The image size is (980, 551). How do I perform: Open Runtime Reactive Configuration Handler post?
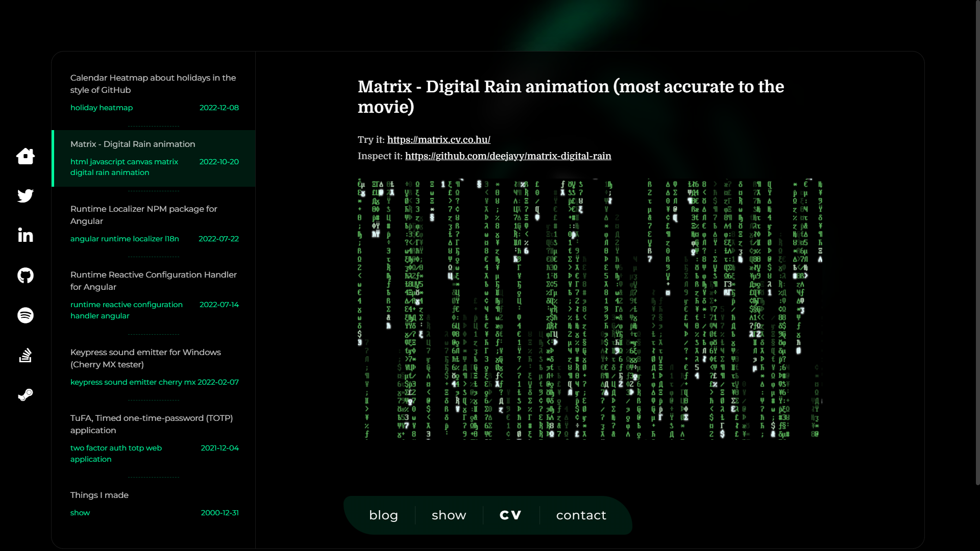tap(153, 281)
